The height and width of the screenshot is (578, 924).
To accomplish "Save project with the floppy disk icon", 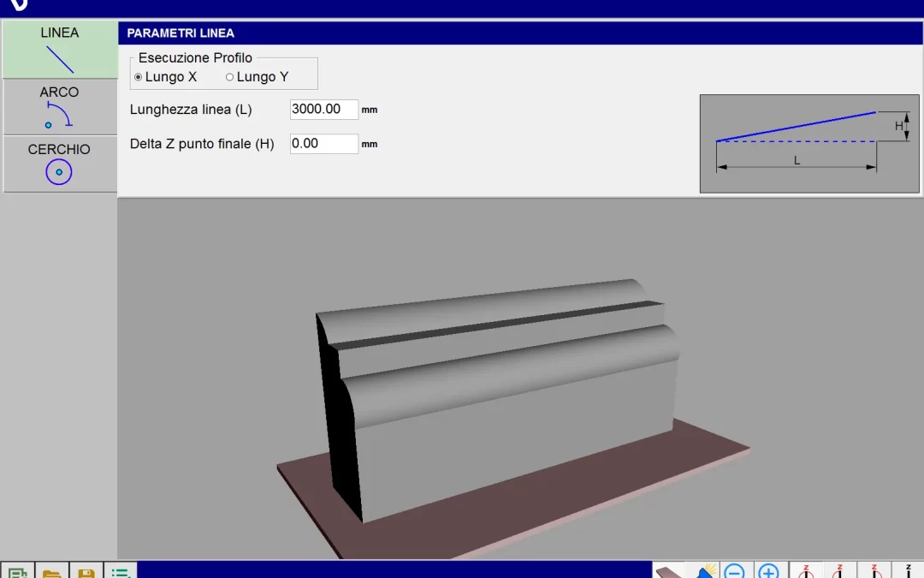I will [86, 571].
